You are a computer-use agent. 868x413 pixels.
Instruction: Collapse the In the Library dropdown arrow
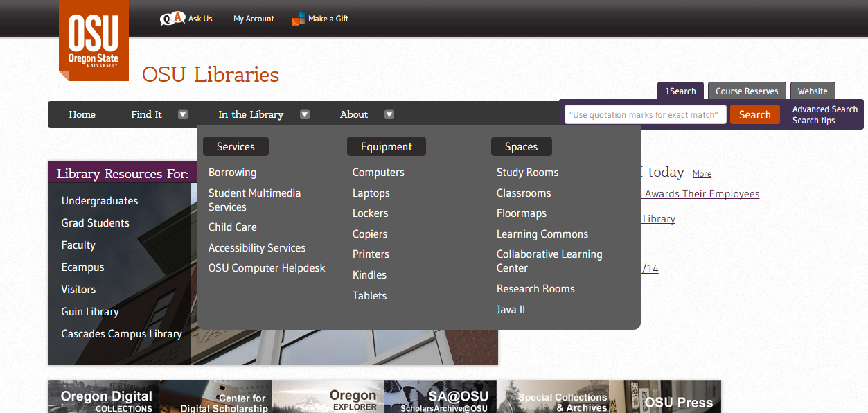tap(305, 114)
